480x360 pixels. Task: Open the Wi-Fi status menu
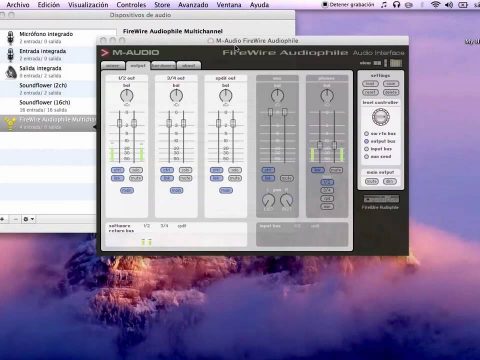(x=435, y=5)
